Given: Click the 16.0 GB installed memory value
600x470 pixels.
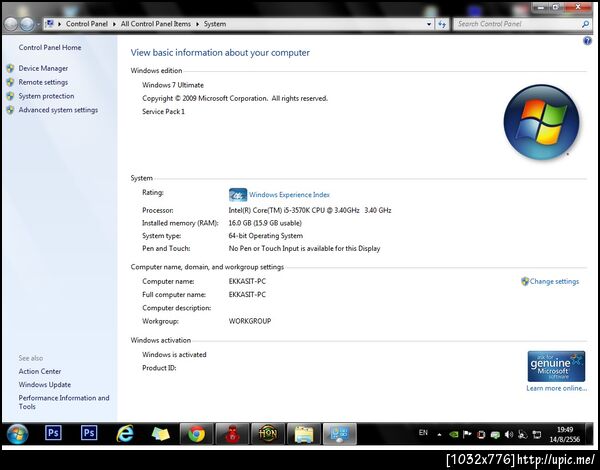Looking at the screenshot, I should tap(265, 223).
